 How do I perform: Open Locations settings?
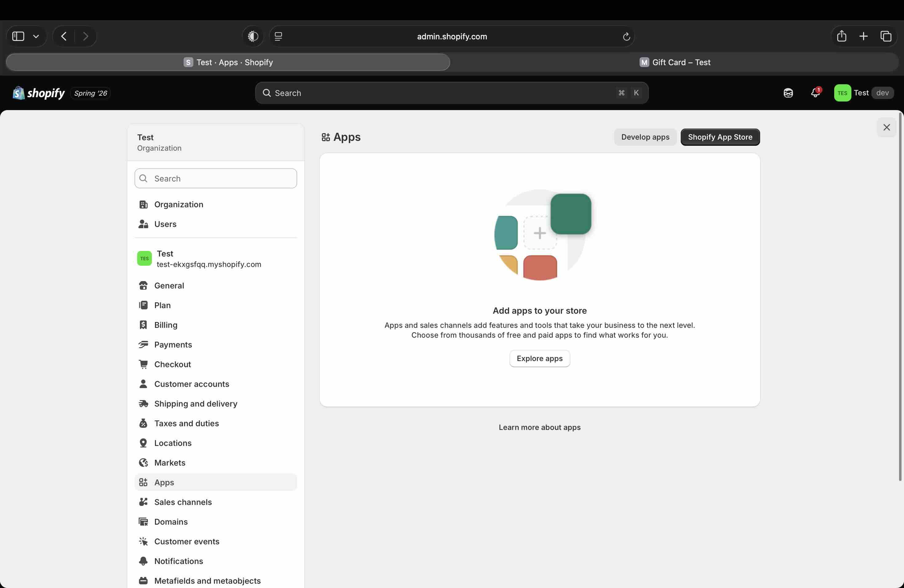click(216, 443)
